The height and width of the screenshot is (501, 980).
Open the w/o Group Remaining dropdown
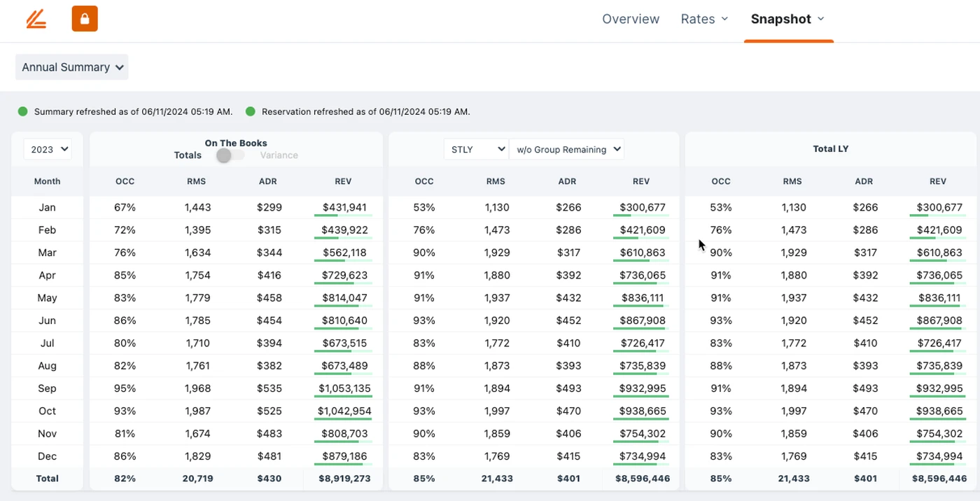[x=566, y=149]
